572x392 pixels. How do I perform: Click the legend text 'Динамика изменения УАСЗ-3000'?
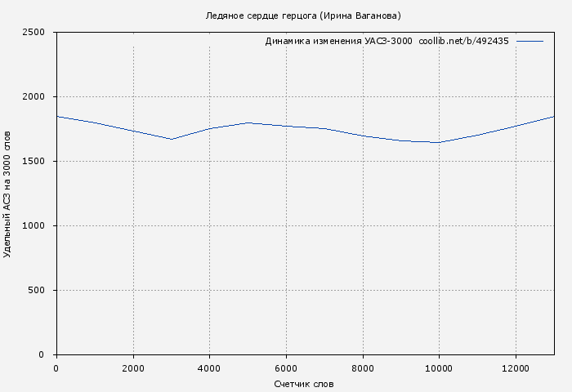pos(338,41)
